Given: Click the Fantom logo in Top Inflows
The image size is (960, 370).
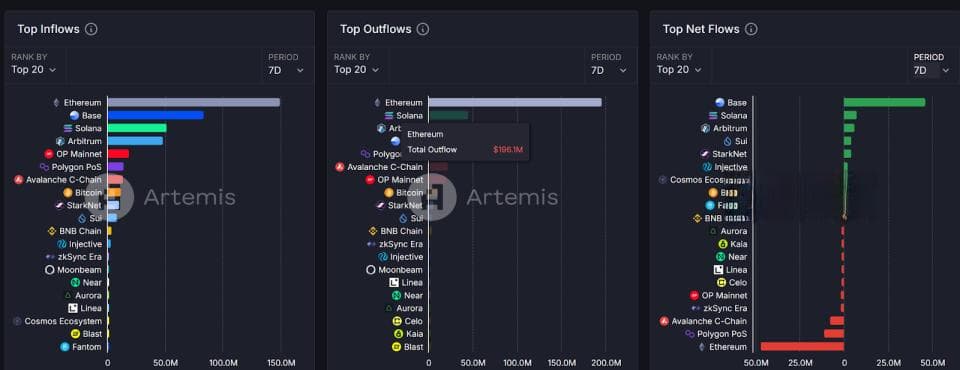Looking at the screenshot, I should pyautogui.click(x=65, y=347).
